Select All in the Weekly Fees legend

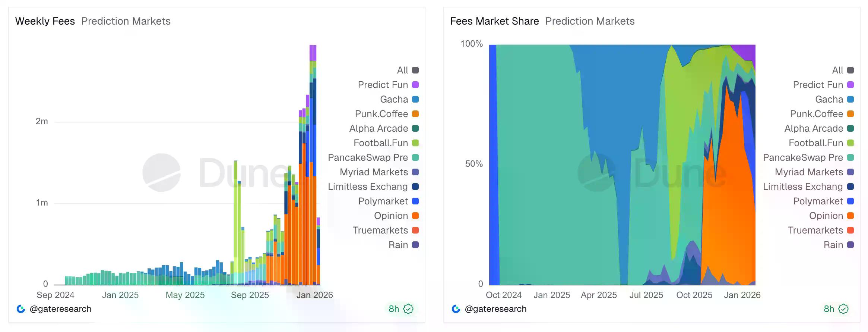coord(403,70)
